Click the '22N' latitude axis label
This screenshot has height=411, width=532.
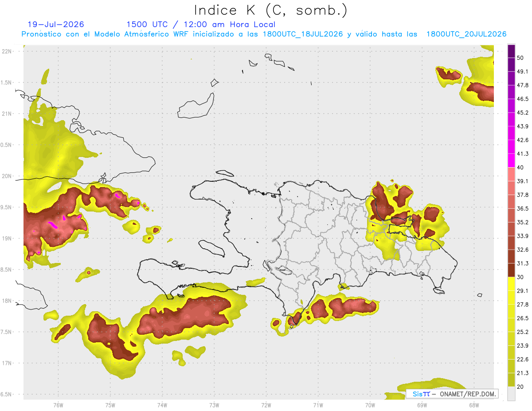7,51
